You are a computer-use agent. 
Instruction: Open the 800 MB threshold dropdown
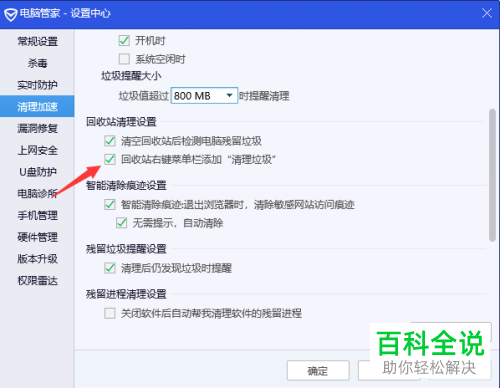[x=204, y=96]
